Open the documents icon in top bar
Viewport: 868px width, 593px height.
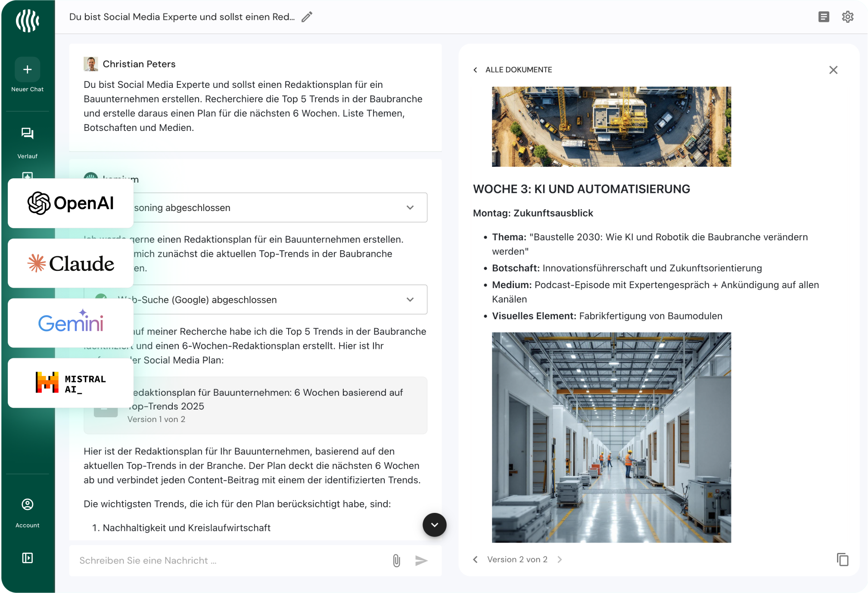[824, 17]
